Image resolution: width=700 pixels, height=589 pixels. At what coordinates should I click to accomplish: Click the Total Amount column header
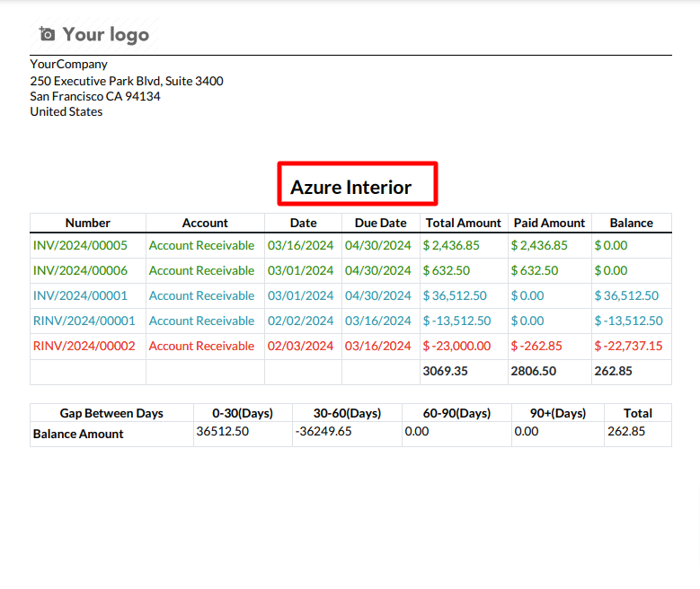[464, 223]
